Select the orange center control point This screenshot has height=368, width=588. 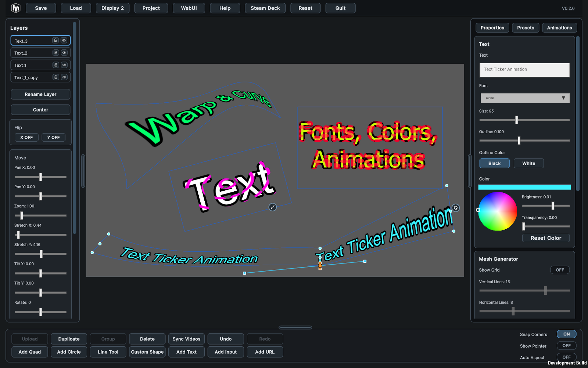320,266
